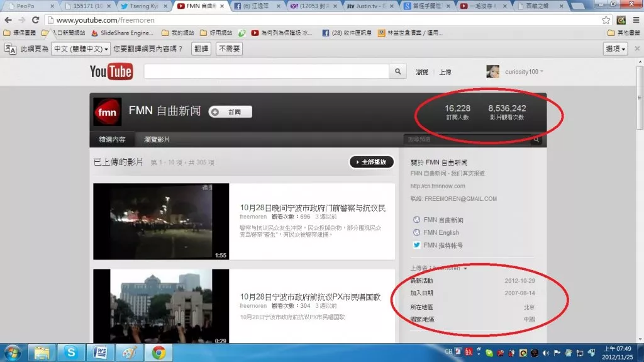Switch to the PeoPo browser tab
The image size is (644, 362).
30,6
